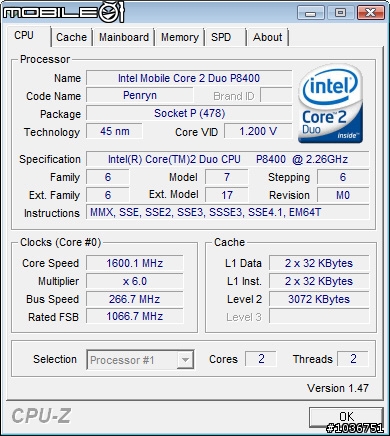Select the Revision value M0
This screenshot has width=390, height=436.
point(343,195)
